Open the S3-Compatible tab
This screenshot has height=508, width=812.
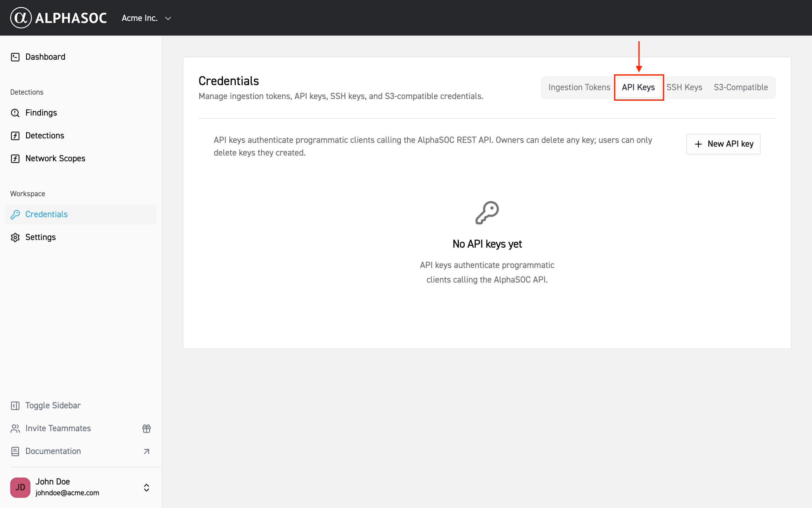click(741, 87)
